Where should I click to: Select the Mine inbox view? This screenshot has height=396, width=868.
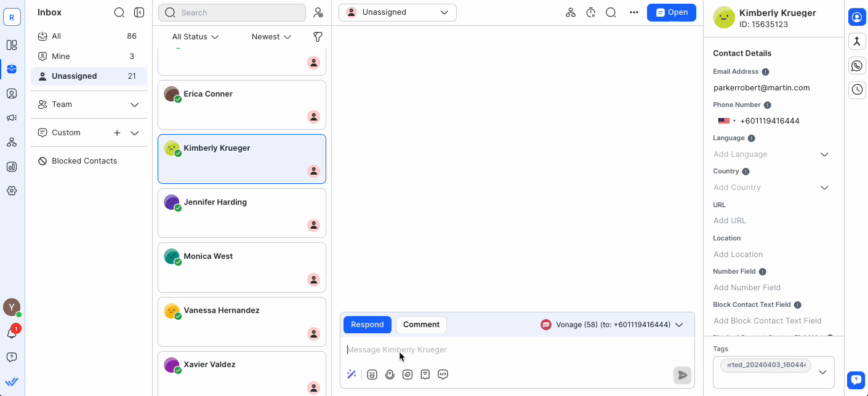coord(61,56)
